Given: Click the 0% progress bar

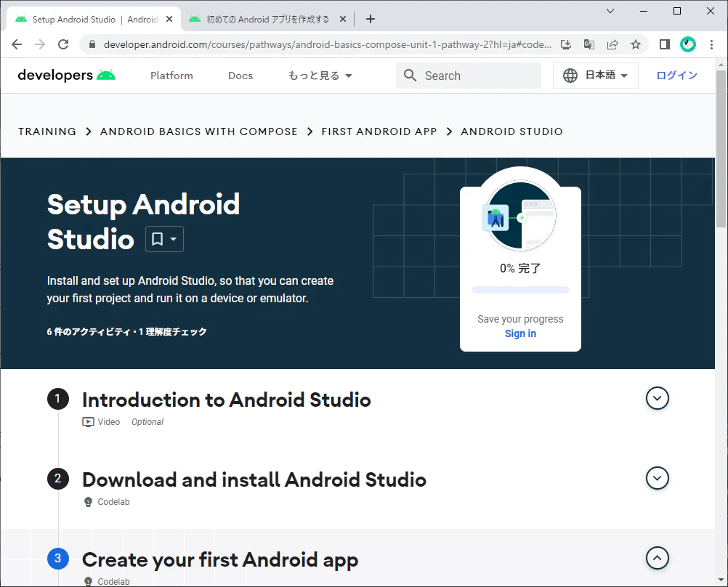Looking at the screenshot, I should [x=520, y=290].
